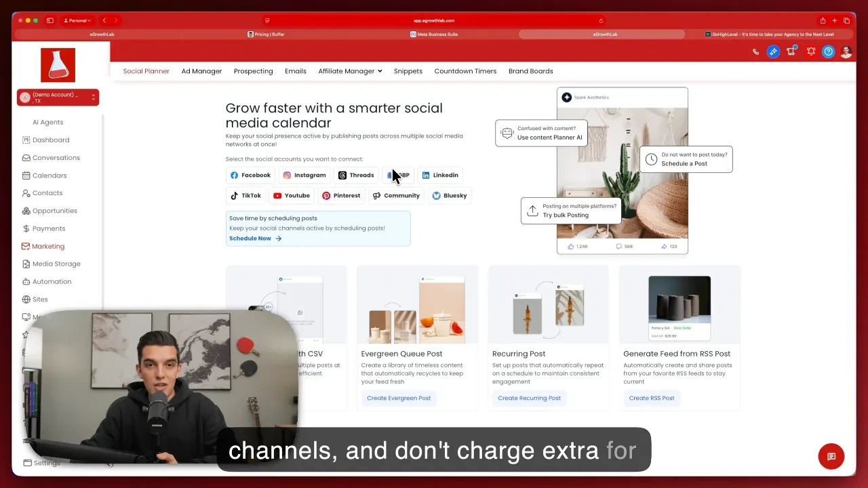868x488 pixels.
Task: Go to Sites in the sidebar
Action: click(x=35, y=299)
